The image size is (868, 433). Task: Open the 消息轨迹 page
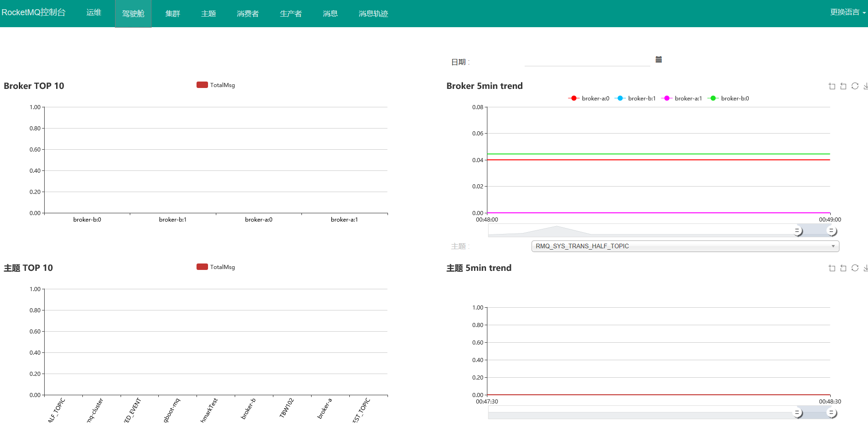tap(373, 13)
